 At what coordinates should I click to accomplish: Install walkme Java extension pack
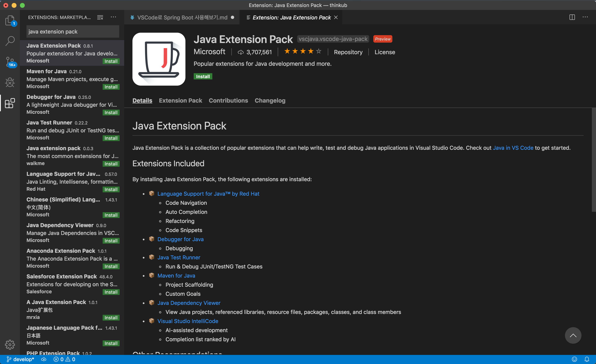click(x=111, y=164)
